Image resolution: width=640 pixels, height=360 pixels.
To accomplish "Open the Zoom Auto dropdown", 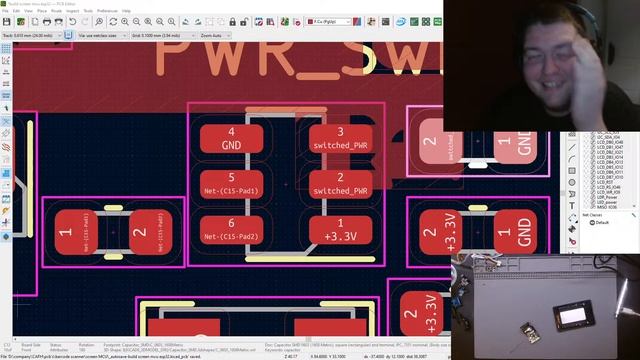I will (x=215, y=36).
